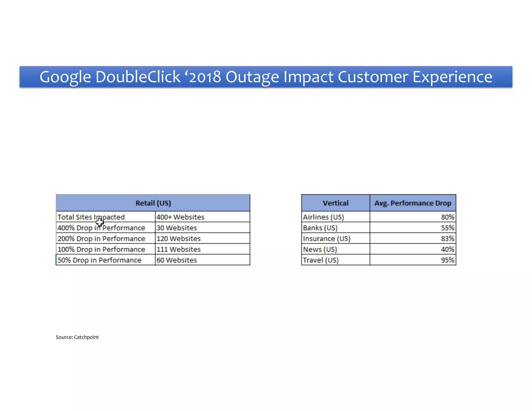
Task: Click the '80%' value for Airlines
Action: 413,217
